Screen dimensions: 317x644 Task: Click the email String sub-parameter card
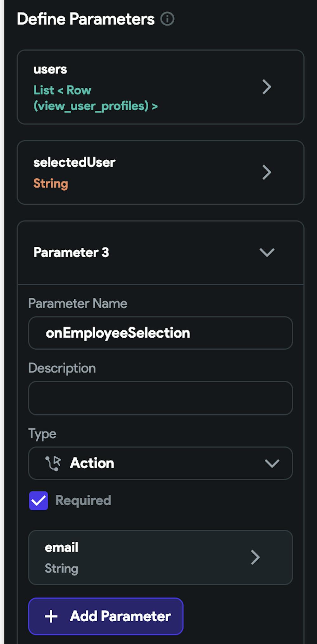(x=160, y=558)
